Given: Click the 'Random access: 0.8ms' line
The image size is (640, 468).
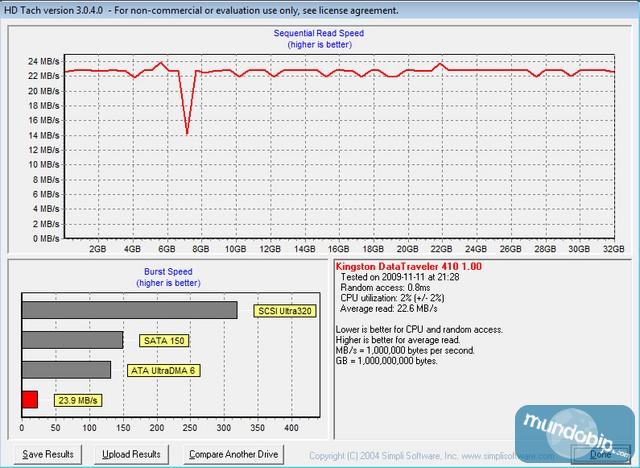Looking at the screenshot, I should tap(385, 288).
